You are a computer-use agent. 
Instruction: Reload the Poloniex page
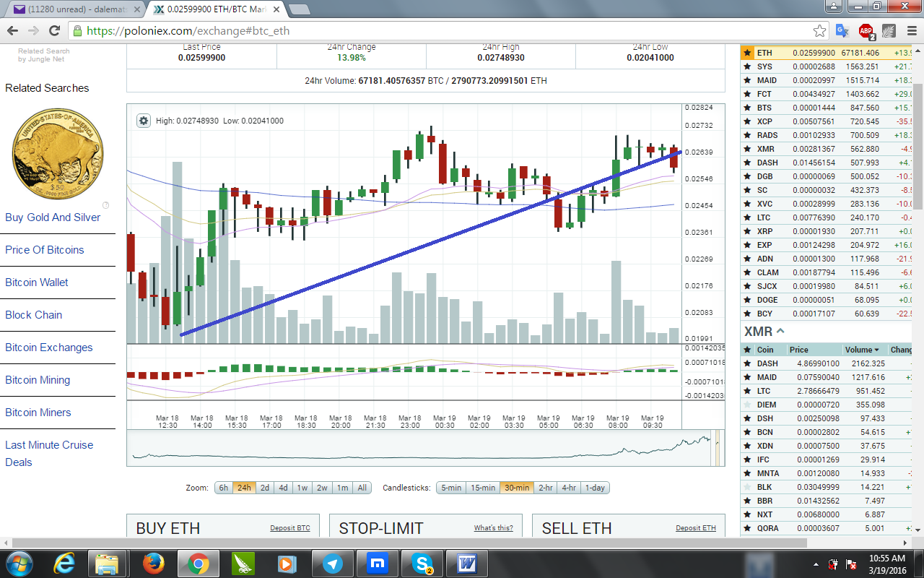(54, 31)
